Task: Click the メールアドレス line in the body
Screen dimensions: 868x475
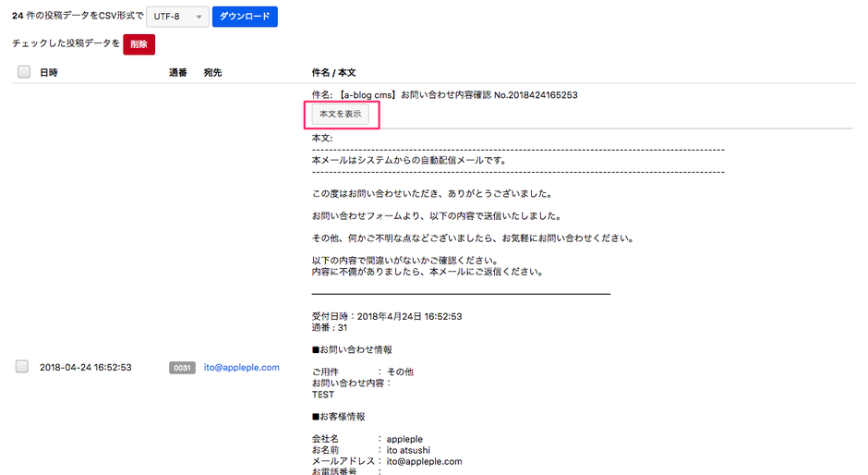Action: (x=387, y=461)
